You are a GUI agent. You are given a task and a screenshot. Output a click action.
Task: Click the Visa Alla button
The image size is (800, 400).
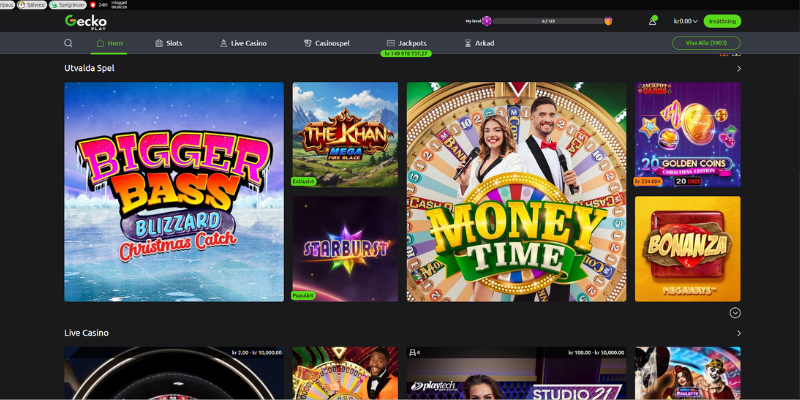(706, 44)
